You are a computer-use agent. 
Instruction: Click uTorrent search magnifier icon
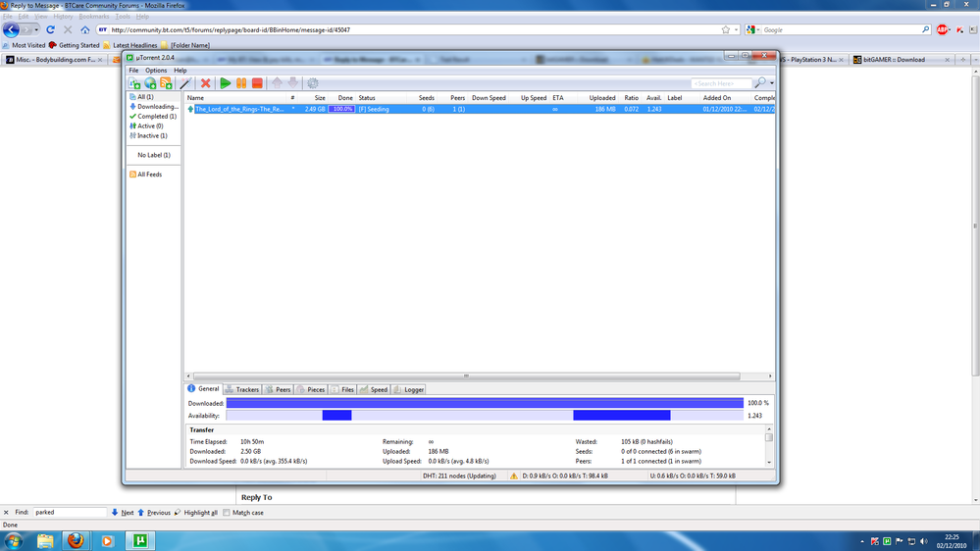point(760,83)
